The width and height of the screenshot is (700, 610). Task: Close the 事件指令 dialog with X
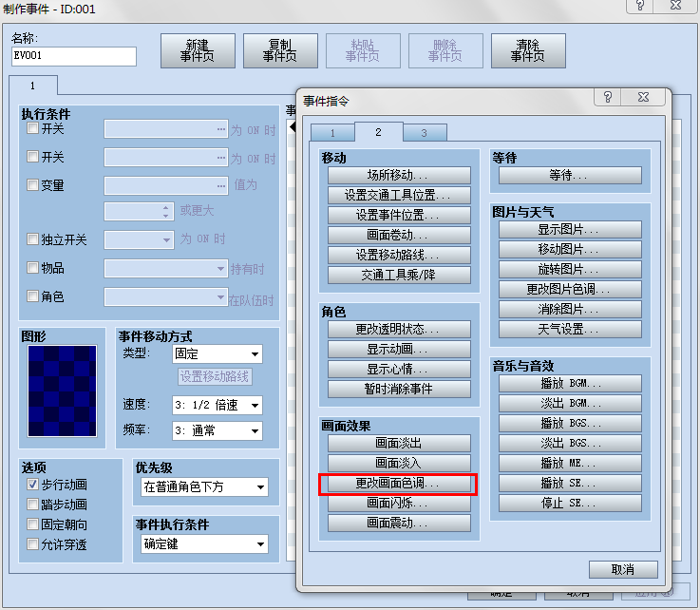[x=643, y=97]
